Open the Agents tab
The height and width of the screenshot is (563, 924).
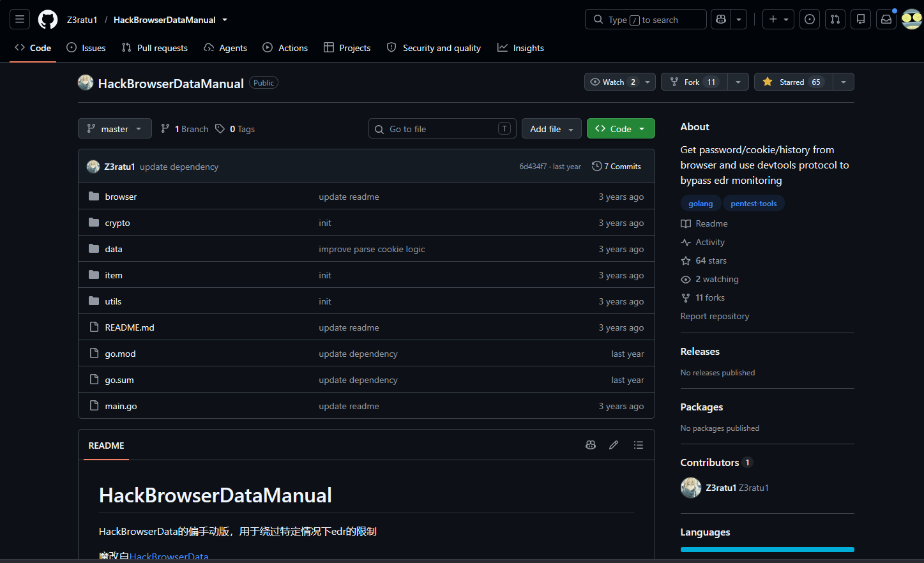click(x=225, y=48)
